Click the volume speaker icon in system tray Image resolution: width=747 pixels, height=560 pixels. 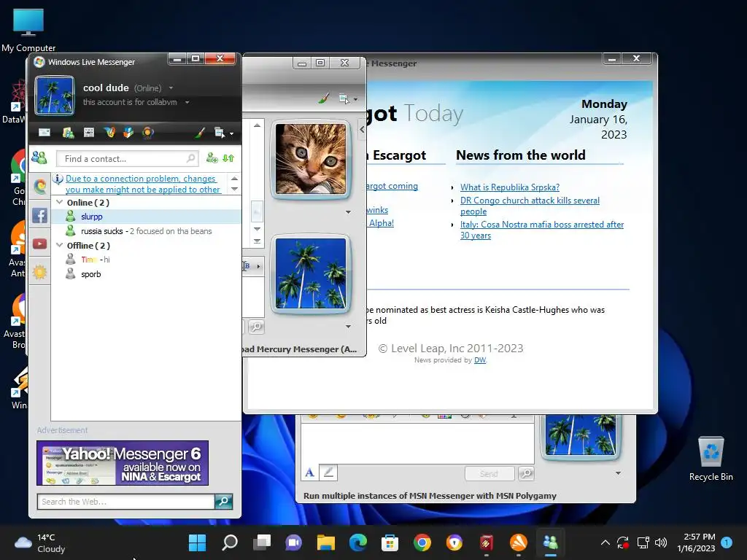pos(661,542)
